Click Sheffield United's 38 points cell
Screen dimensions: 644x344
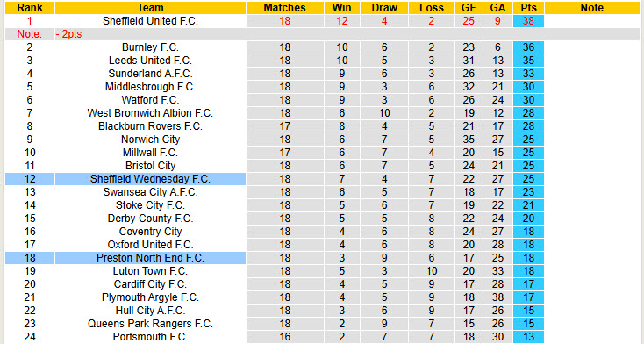(x=528, y=21)
